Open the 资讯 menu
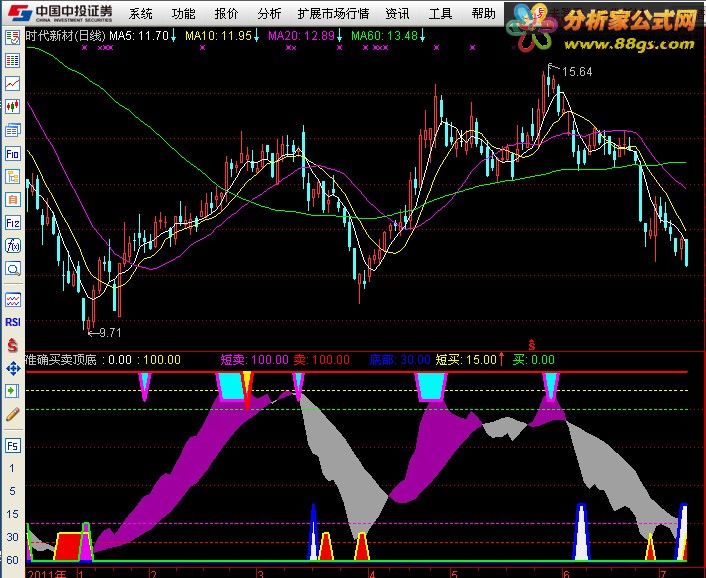 click(398, 14)
